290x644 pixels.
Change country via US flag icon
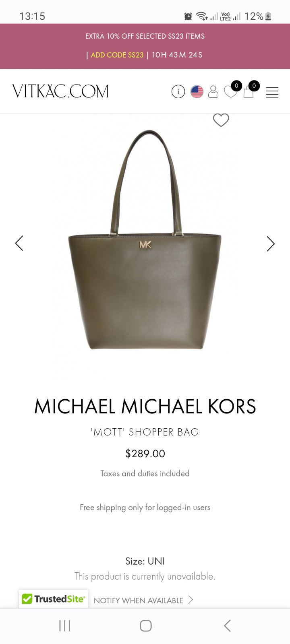coord(197,92)
